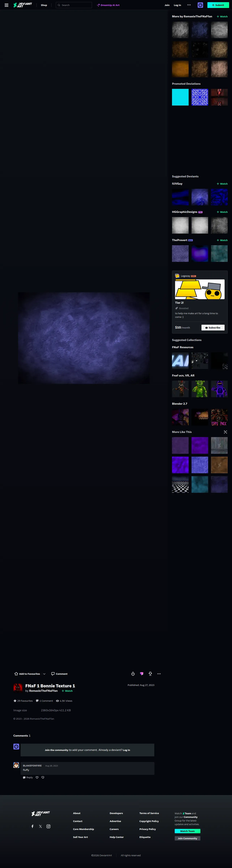The width and height of the screenshot is (232, 868).
Task: Click Join the community link
Action: point(57,750)
